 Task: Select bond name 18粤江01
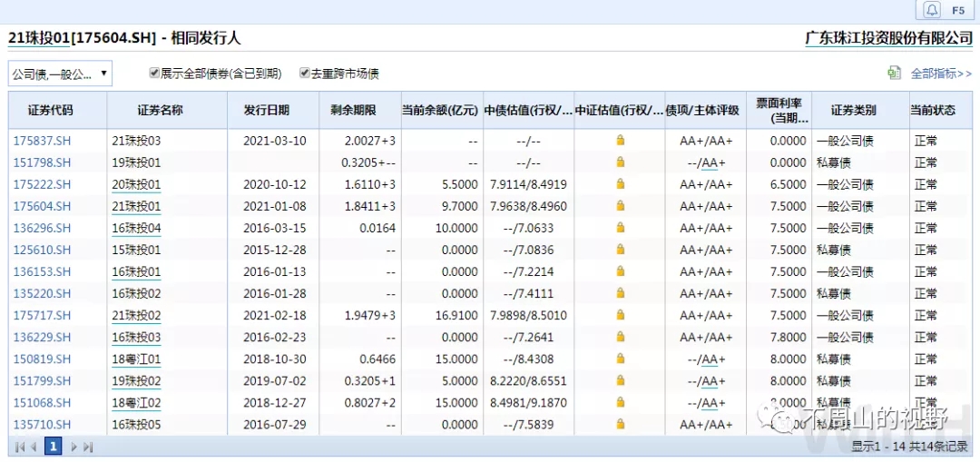pos(136,359)
